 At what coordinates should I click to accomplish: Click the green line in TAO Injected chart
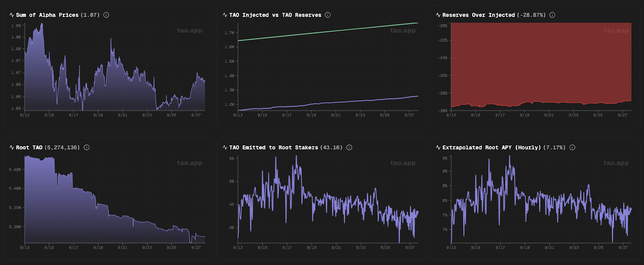coord(328,31)
